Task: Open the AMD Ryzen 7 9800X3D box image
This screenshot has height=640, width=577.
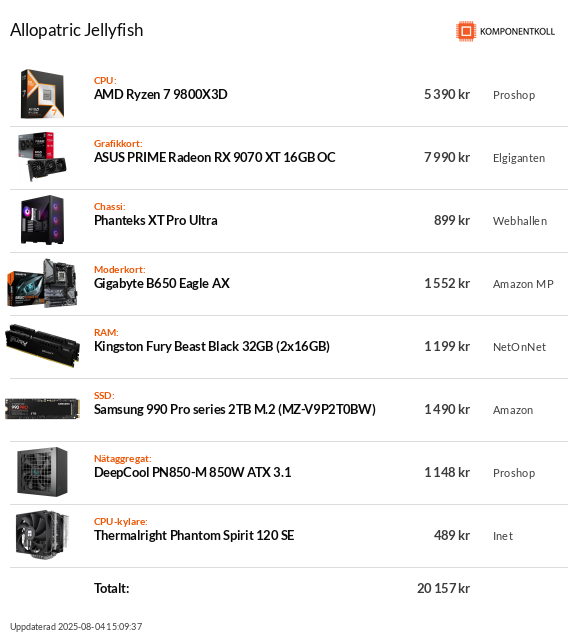Action: click(x=42, y=94)
